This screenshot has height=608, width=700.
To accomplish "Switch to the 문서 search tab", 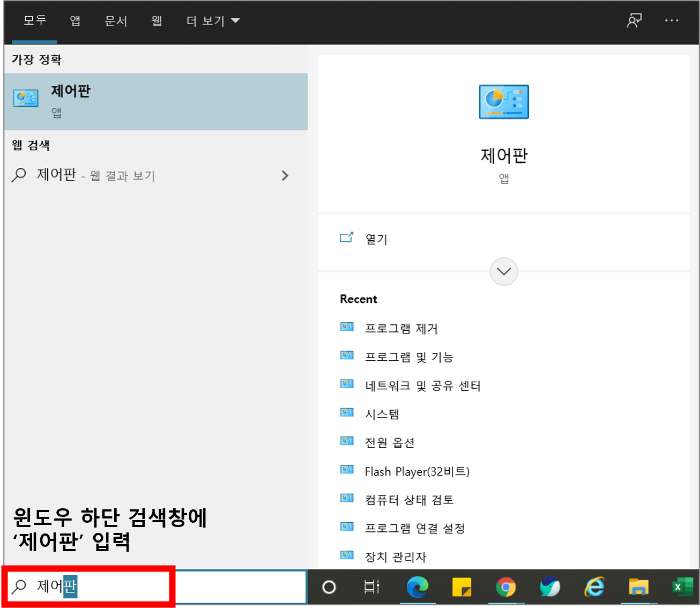I will click(x=116, y=20).
